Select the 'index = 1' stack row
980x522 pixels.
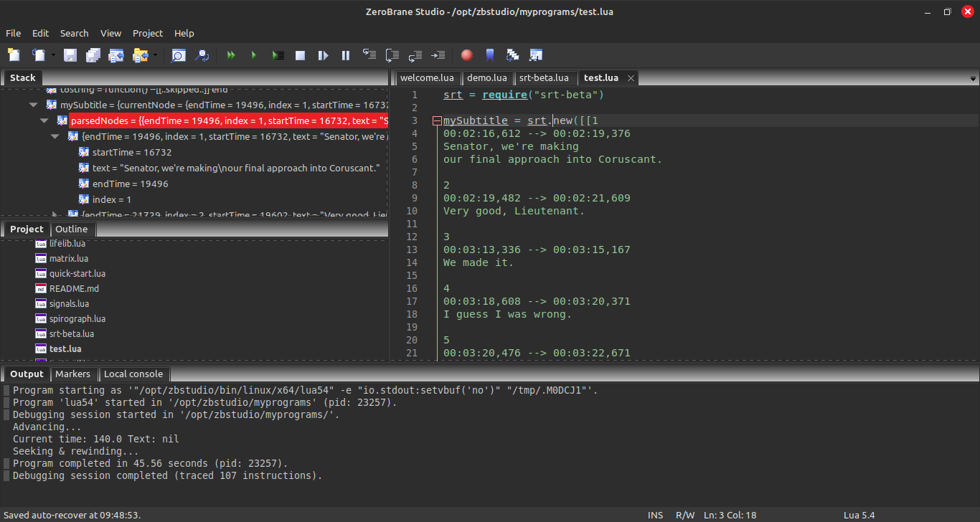(112, 199)
